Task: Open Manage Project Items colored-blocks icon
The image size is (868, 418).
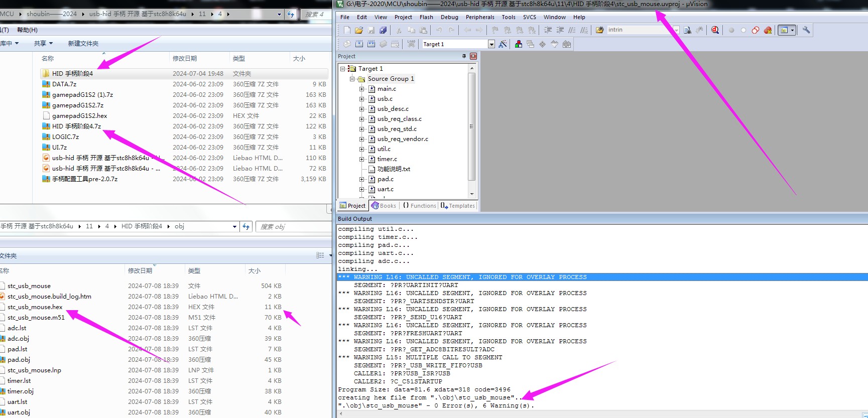Action: (x=519, y=44)
